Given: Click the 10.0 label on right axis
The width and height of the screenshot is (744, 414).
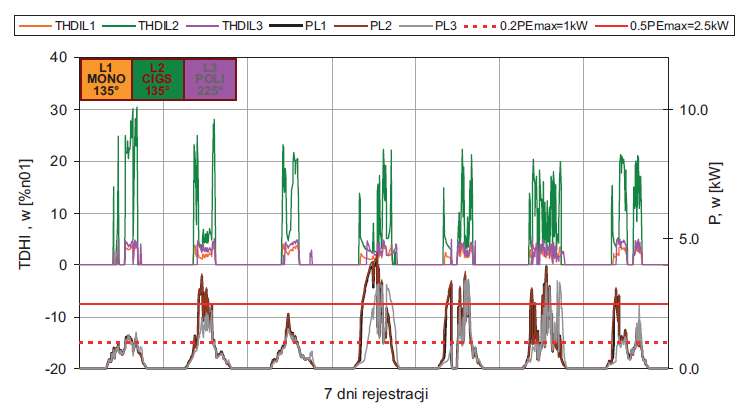Looking at the screenshot, I should (693, 110).
